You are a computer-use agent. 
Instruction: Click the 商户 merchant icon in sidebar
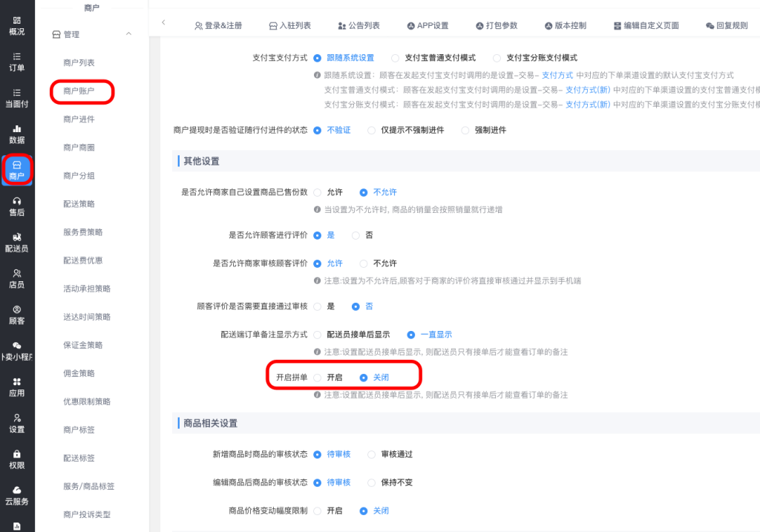(16, 165)
